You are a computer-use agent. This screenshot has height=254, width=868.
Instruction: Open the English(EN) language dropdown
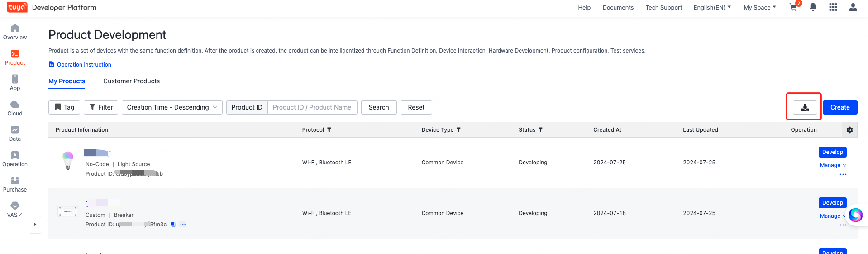click(x=712, y=8)
